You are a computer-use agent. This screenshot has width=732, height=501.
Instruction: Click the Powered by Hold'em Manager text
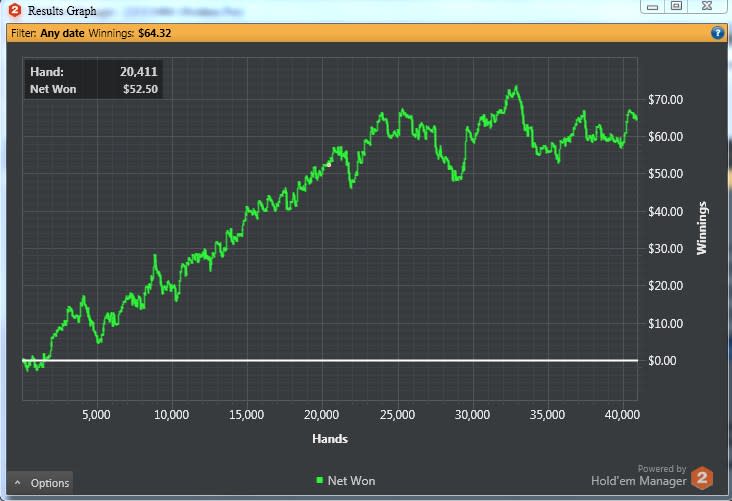click(639, 475)
